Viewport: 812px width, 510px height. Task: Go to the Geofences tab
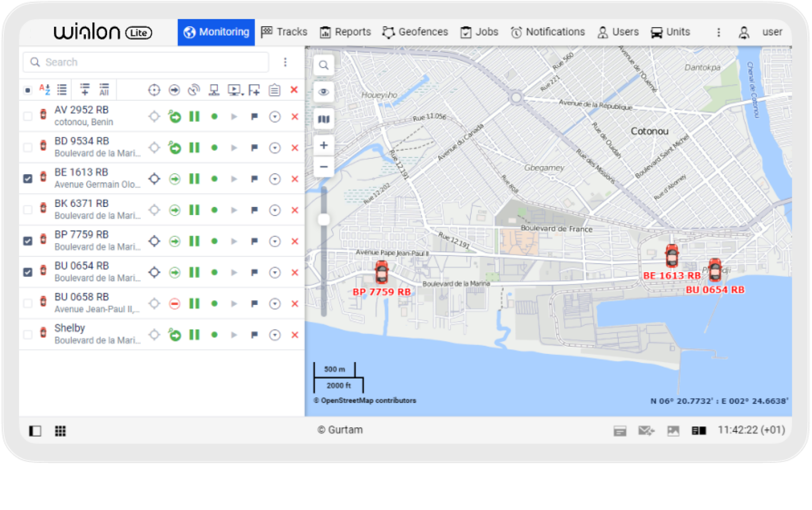click(x=415, y=32)
